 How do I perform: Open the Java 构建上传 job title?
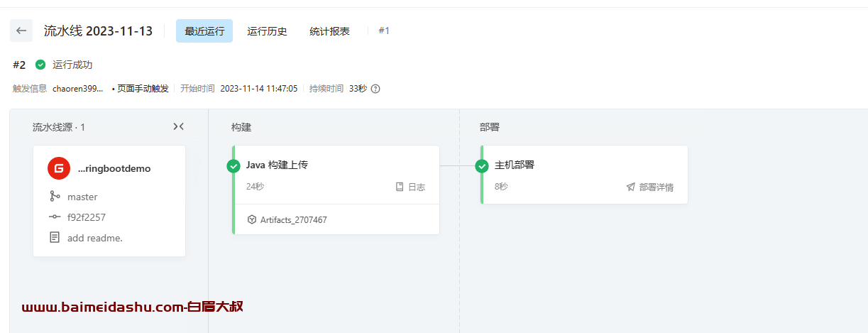277,165
